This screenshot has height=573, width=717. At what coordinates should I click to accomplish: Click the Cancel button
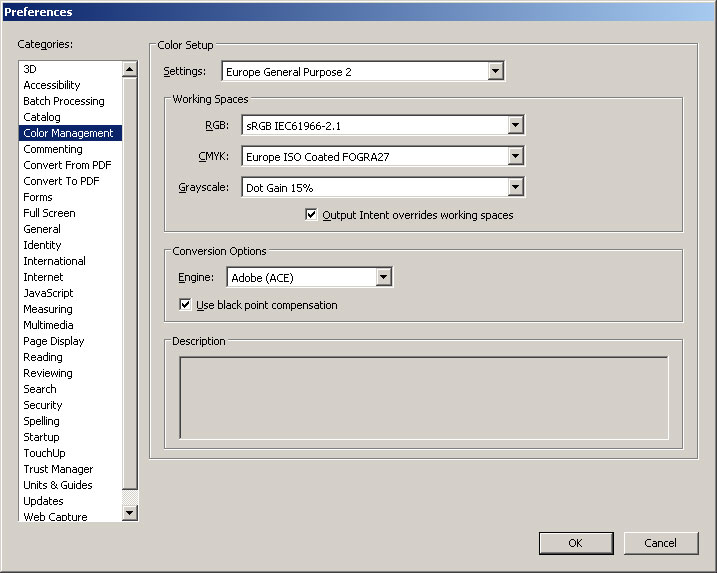[x=661, y=543]
